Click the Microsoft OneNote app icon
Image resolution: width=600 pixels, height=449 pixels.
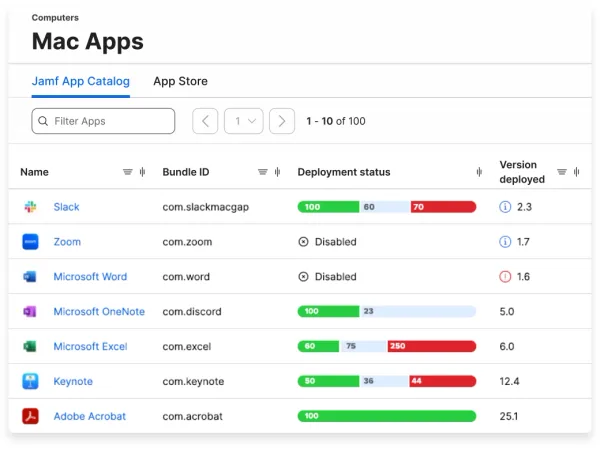click(x=30, y=312)
